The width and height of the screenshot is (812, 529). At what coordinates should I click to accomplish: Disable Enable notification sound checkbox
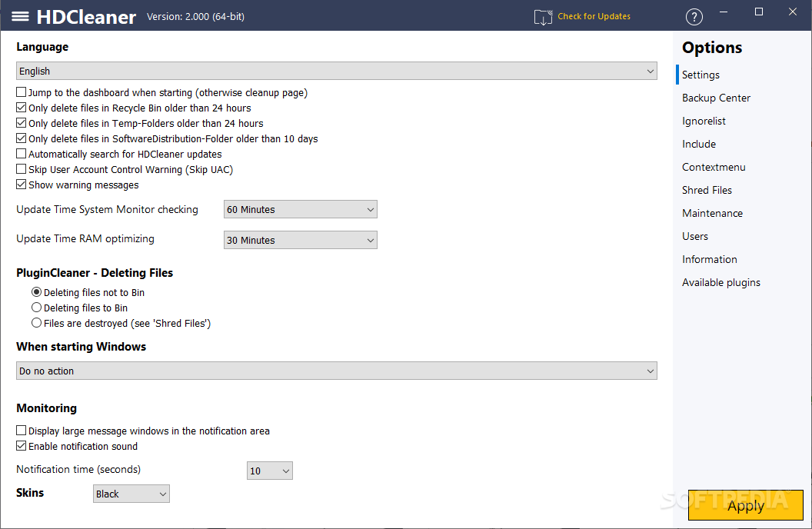coord(22,446)
